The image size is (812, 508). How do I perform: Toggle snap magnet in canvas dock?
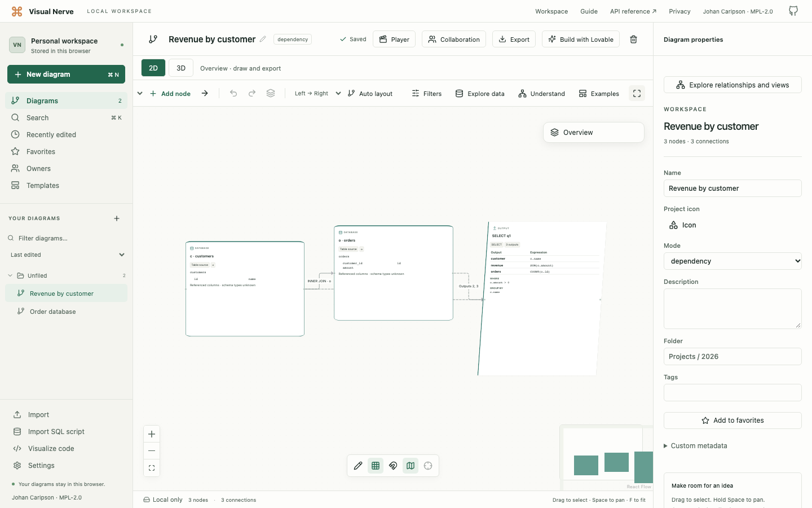pyautogui.click(x=393, y=466)
